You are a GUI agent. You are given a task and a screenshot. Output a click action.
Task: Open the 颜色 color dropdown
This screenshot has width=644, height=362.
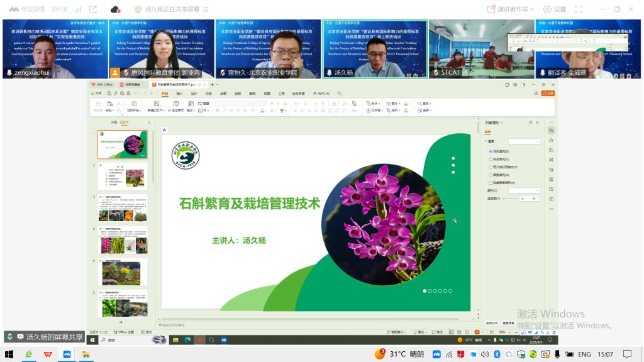tap(525, 190)
